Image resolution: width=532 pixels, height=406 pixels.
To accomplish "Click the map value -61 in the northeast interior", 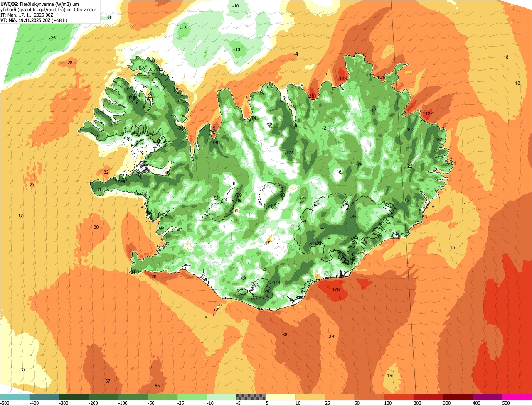I will coord(373,110).
